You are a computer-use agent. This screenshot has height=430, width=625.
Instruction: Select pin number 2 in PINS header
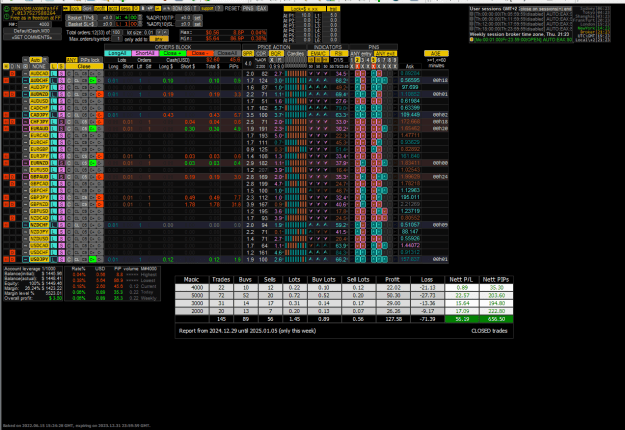tap(357, 60)
